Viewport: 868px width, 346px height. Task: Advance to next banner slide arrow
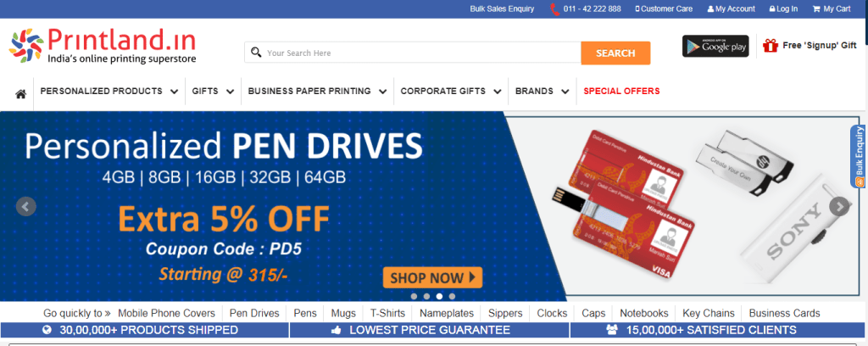pyautogui.click(x=839, y=206)
